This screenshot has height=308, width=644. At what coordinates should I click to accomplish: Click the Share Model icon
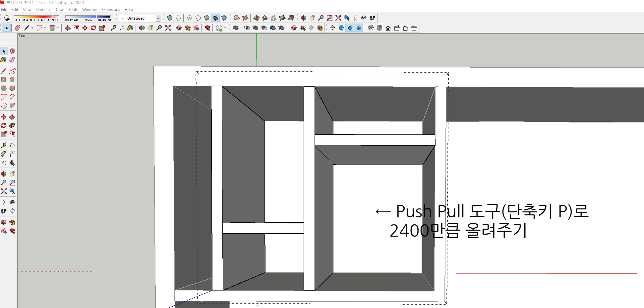pyautogui.click(x=303, y=28)
